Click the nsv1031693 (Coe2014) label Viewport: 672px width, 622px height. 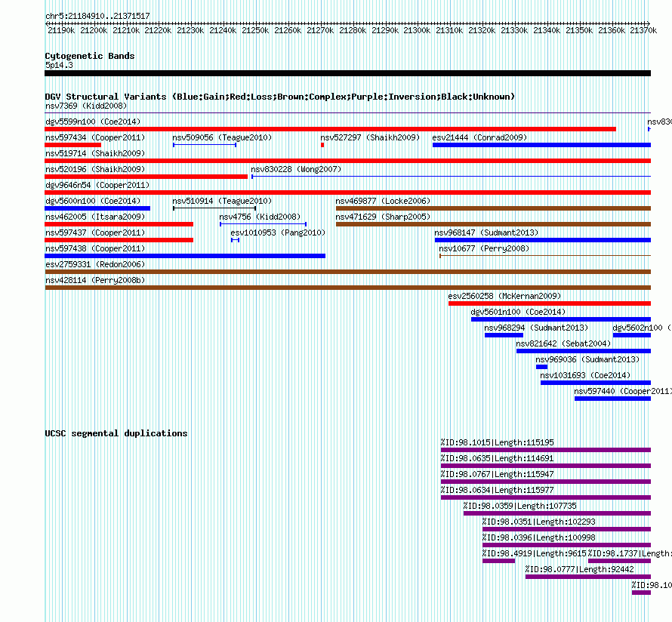pyautogui.click(x=585, y=375)
